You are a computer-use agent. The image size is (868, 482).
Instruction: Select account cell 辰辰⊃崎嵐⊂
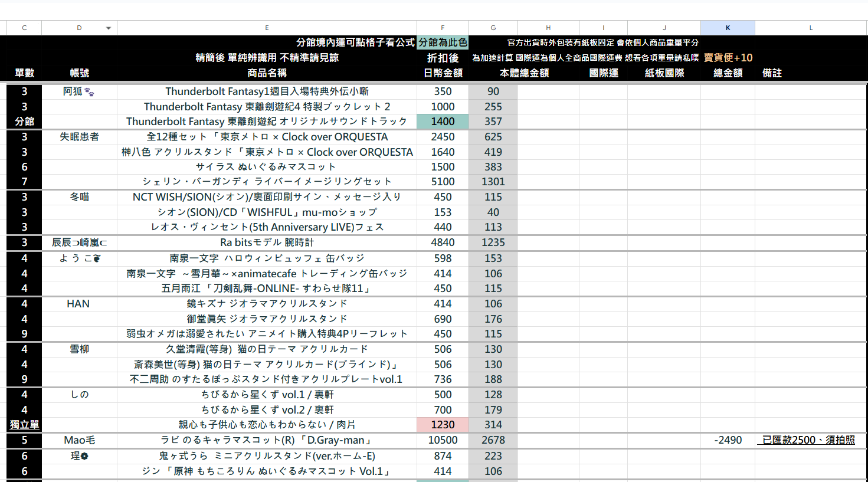tap(79, 242)
